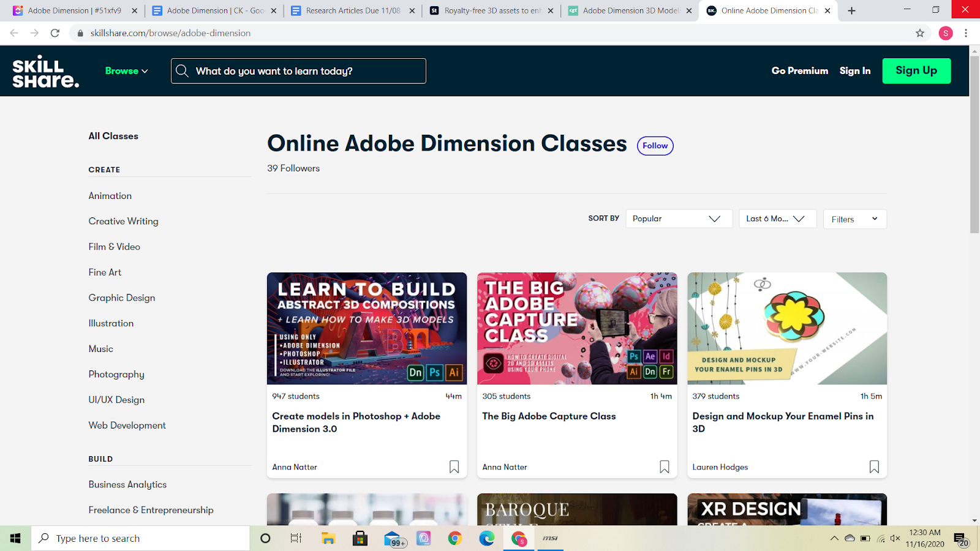The width and height of the screenshot is (980, 551).
Task: Switch to the Adobe Dimension 3D Models tab
Action: (629, 10)
